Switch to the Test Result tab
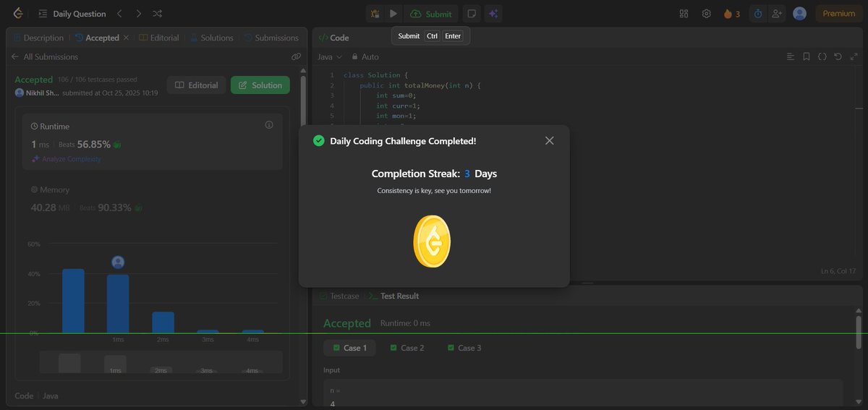This screenshot has height=410, width=868. (393, 296)
